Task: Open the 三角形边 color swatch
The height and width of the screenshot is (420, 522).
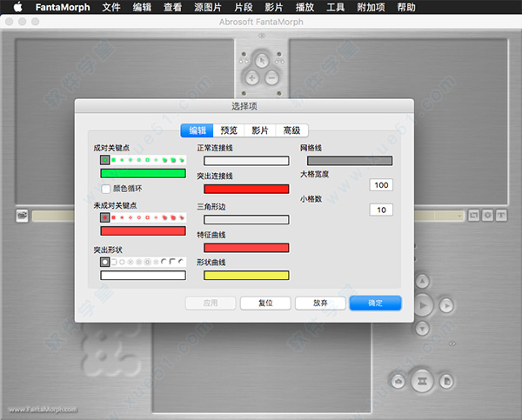Action: (246, 220)
